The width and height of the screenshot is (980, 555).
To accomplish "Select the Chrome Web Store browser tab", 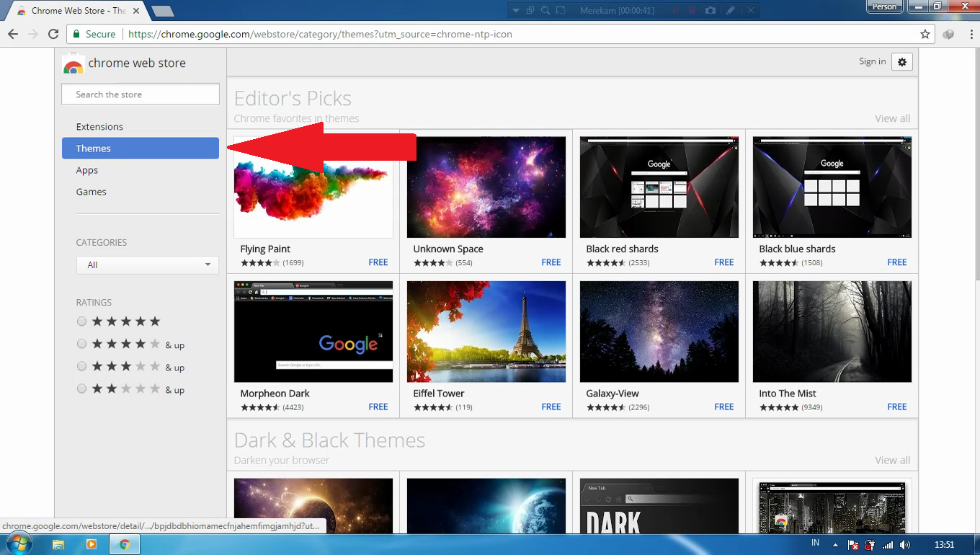I will 76,11.
